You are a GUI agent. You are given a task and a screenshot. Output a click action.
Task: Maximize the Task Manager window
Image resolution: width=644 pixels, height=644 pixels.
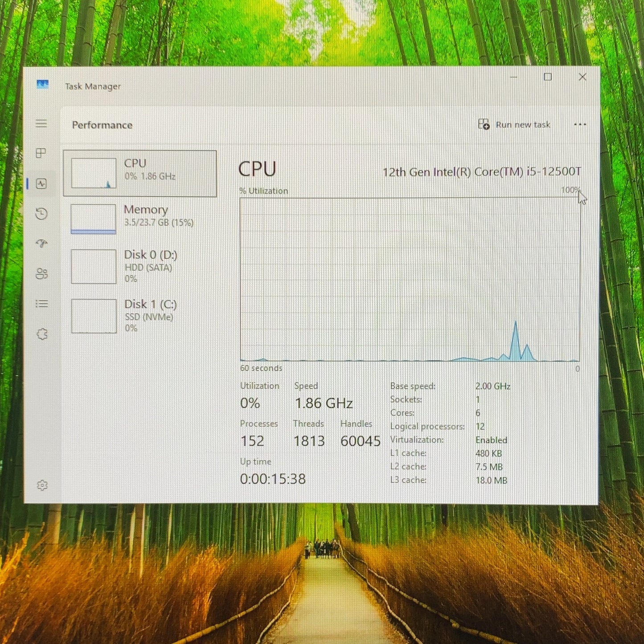point(548,77)
